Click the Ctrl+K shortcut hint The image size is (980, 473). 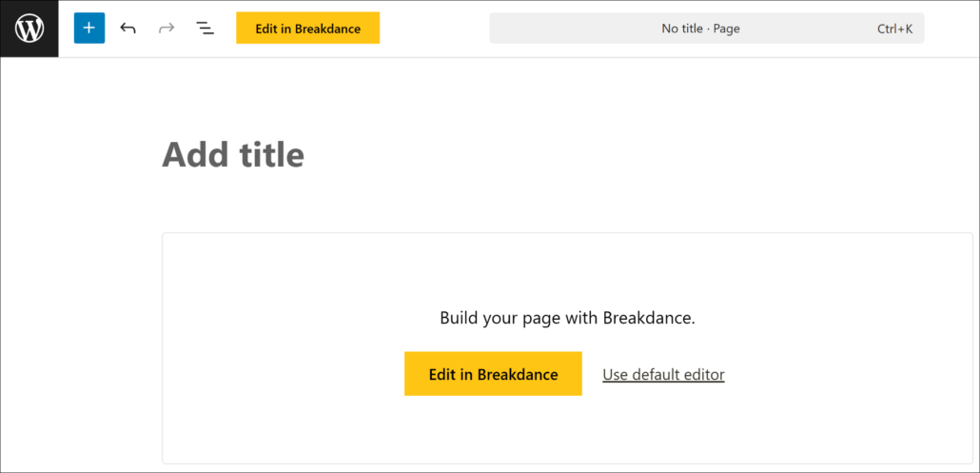pos(894,29)
